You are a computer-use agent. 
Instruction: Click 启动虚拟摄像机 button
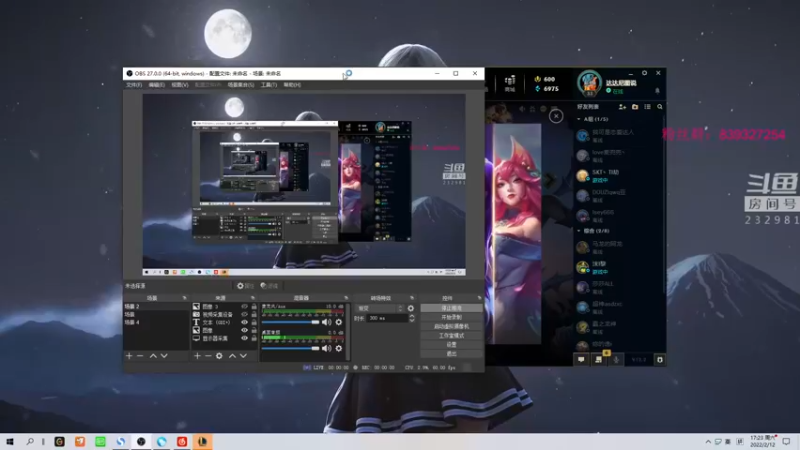coord(452,327)
